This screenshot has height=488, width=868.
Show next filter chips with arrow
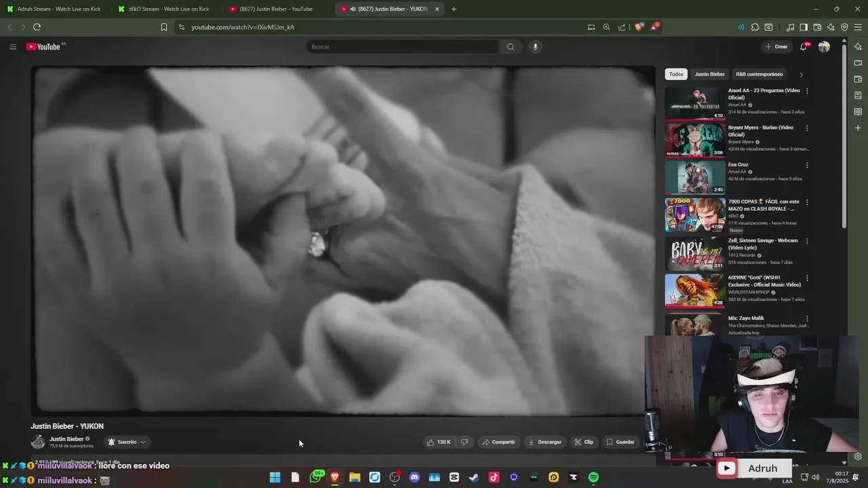[801, 75]
